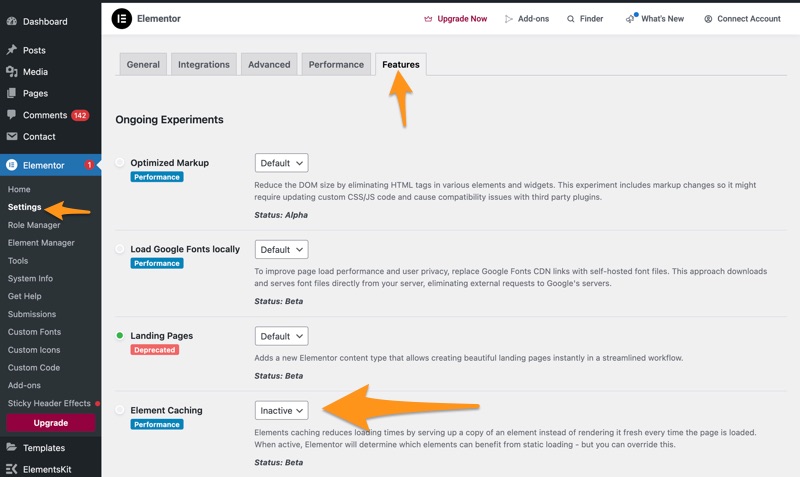Click the Load Google Fonts locally label
The image size is (800, 477).
tap(185, 249)
